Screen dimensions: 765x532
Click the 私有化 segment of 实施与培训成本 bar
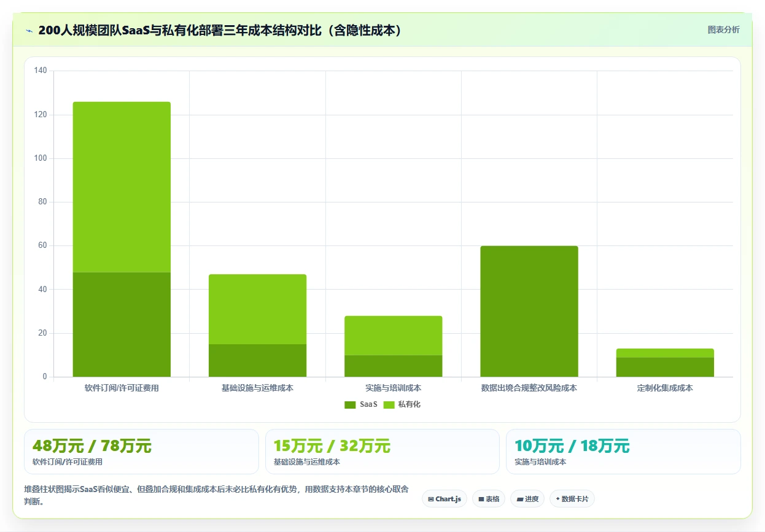394,336
